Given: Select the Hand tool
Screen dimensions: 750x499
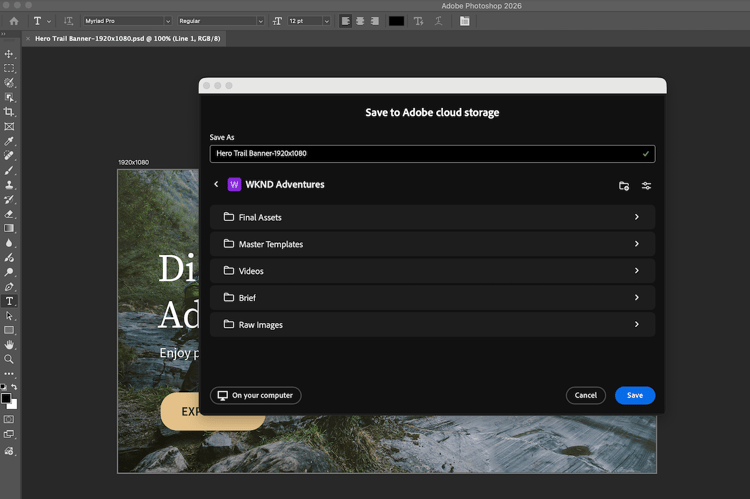Looking at the screenshot, I should [9, 344].
